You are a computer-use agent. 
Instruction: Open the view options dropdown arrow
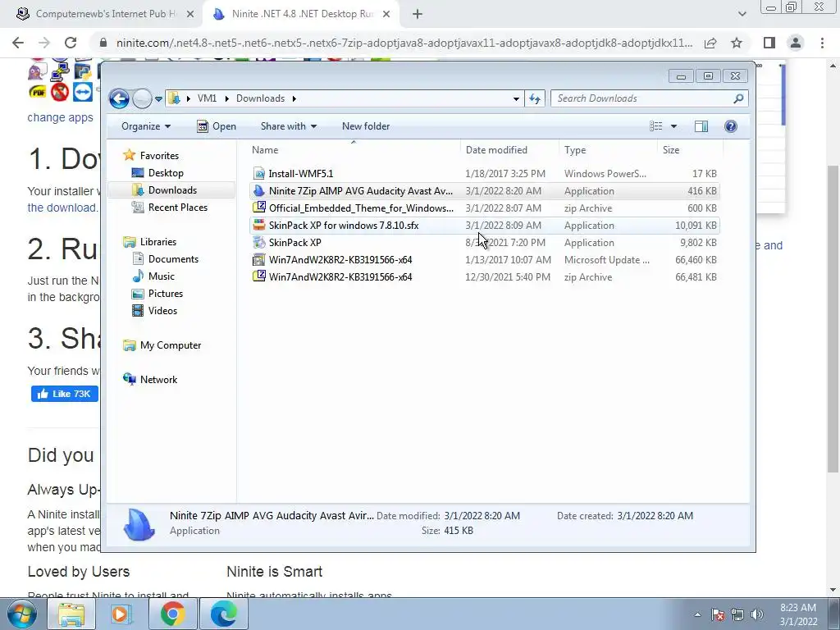click(674, 126)
